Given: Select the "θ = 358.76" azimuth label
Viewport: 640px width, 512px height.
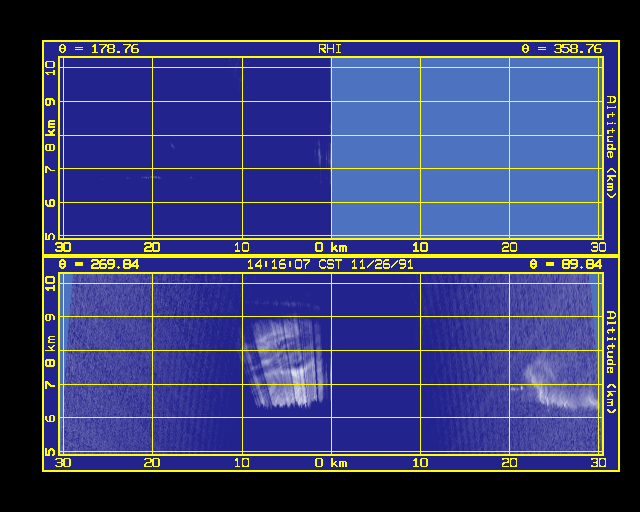Looking at the screenshot, I should point(562,49).
